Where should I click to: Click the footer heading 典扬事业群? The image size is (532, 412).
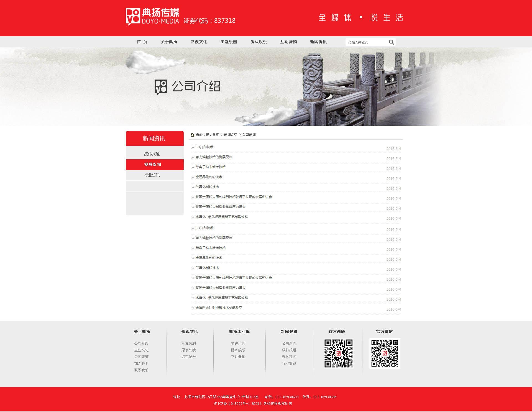(239, 332)
